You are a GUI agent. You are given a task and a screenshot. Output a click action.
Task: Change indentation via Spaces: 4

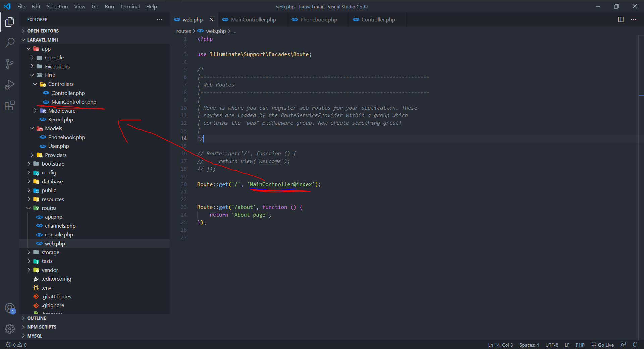(x=529, y=345)
